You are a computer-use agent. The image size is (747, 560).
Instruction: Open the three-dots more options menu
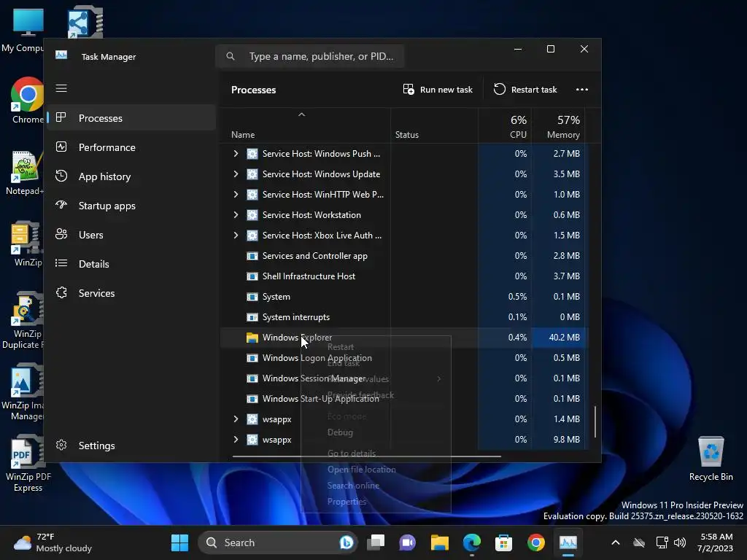(x=581, y=90)
